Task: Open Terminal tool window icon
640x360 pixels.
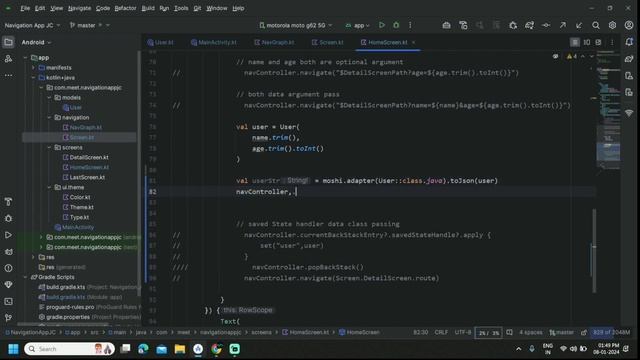Action: (x=8, y=301)
